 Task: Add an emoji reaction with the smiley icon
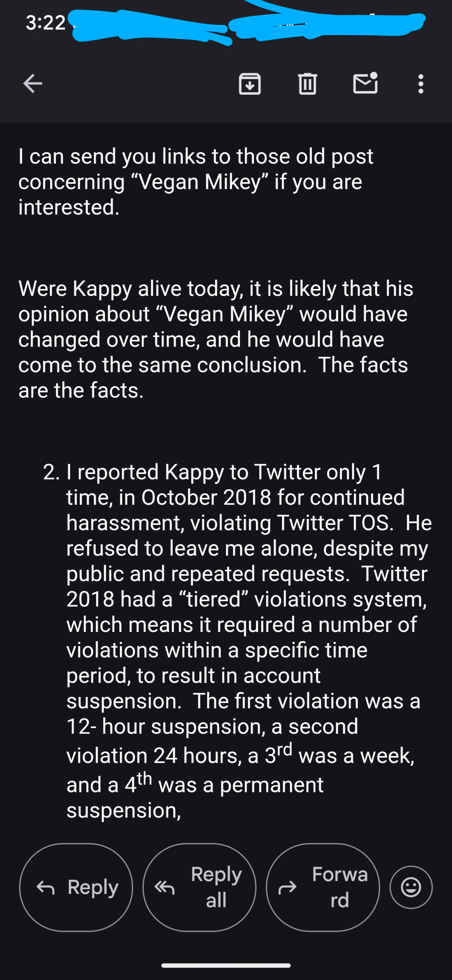click(411, 887)
